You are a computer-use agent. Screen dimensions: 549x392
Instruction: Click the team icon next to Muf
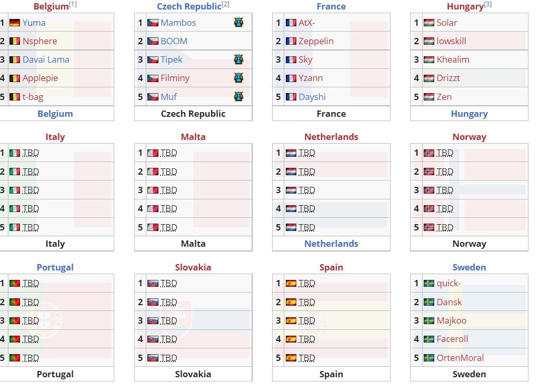click(238, 97)
